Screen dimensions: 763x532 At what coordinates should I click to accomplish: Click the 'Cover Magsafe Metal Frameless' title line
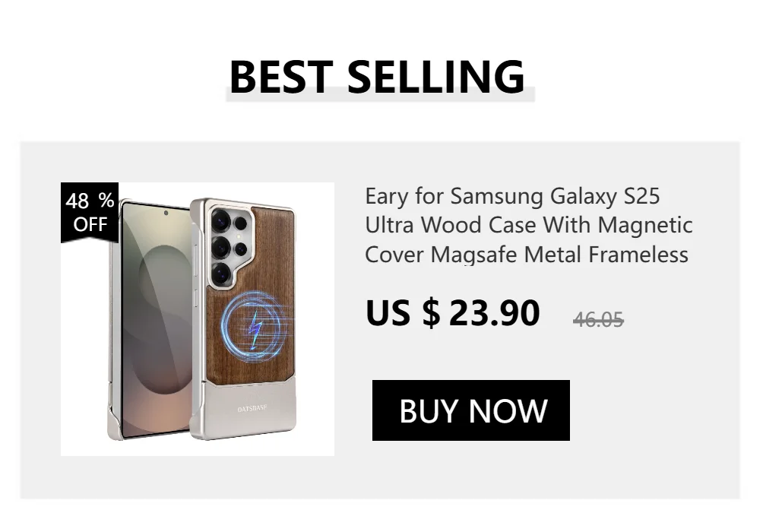(527, 254)
